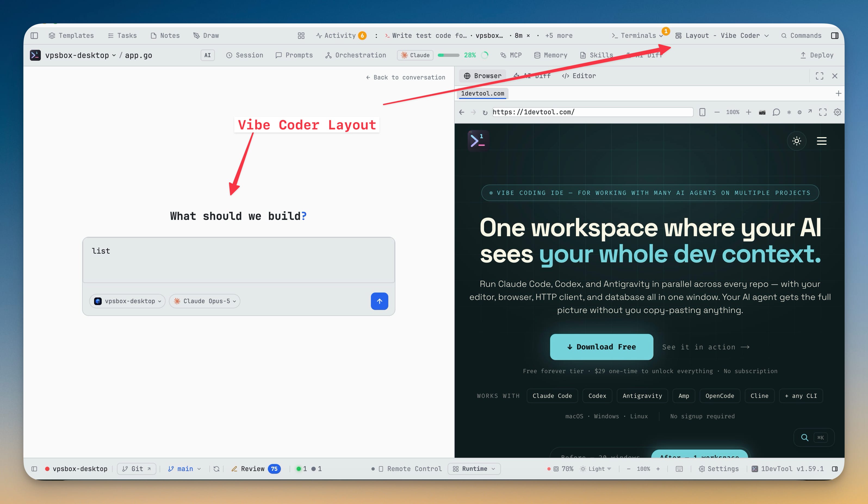Zoom in the browser page

[x=748, y=112]
